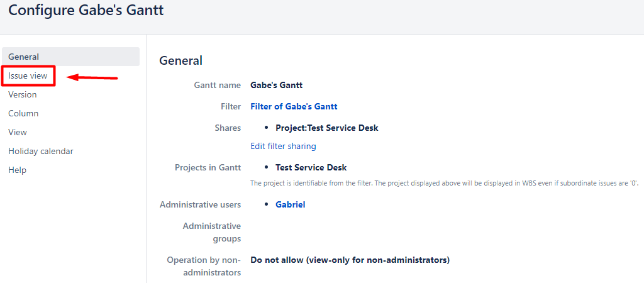Click the project identification note under Projects
The image size is (644, 283).
pos(444,184)
